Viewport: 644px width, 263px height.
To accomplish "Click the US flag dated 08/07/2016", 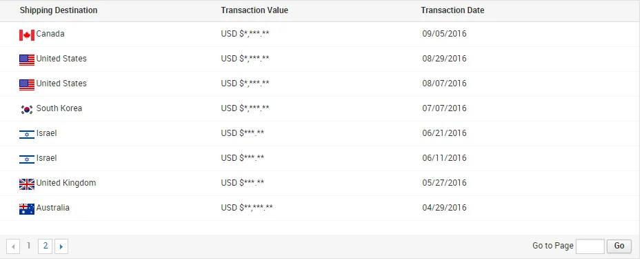I will point(27,85).
